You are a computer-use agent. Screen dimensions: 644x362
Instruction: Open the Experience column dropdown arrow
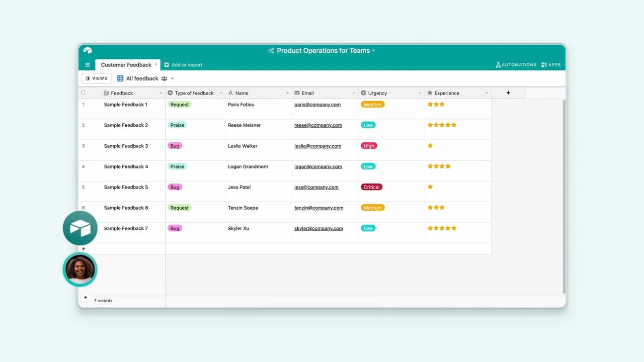pyautogui.click(x=487, y=93)
